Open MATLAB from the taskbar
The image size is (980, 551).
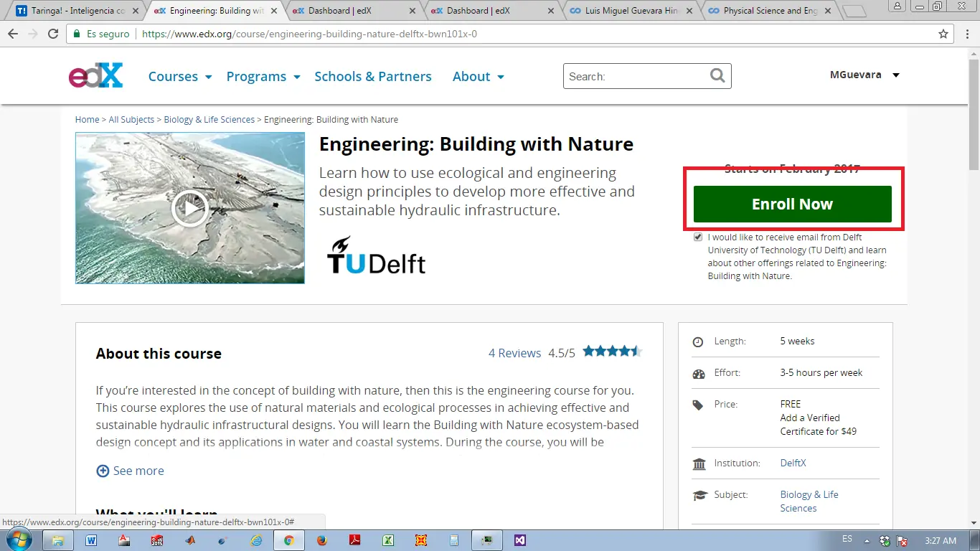[190, 540]
